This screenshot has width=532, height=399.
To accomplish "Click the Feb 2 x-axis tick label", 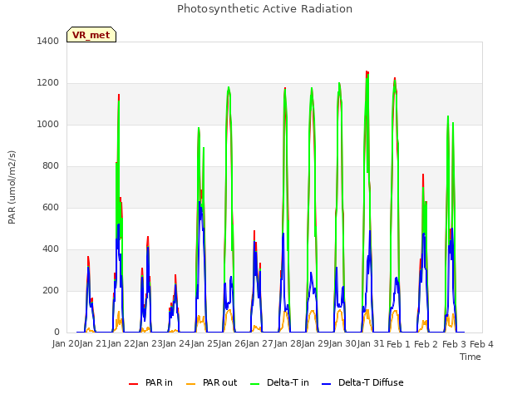I will [x=426, y=344].
